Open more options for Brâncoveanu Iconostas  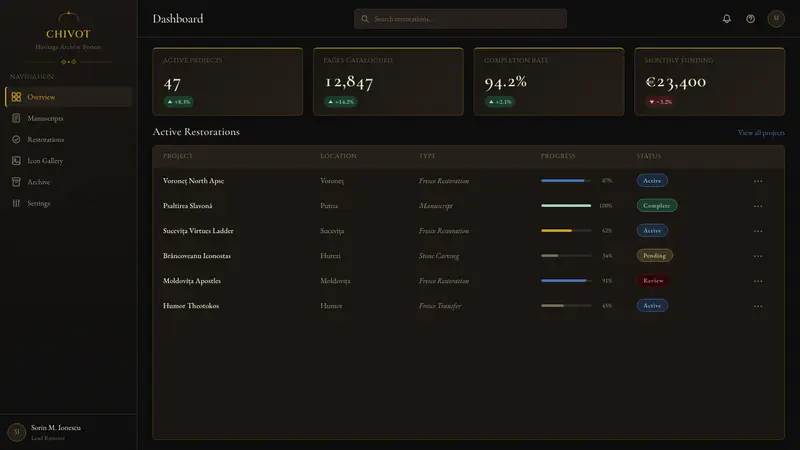758,256
